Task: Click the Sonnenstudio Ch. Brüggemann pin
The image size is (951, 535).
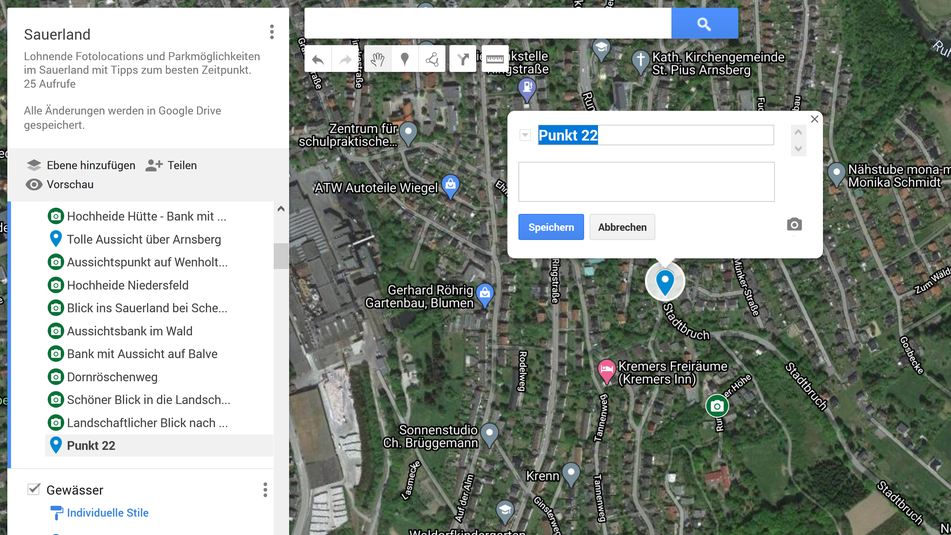Action: [x=489, y=434]
